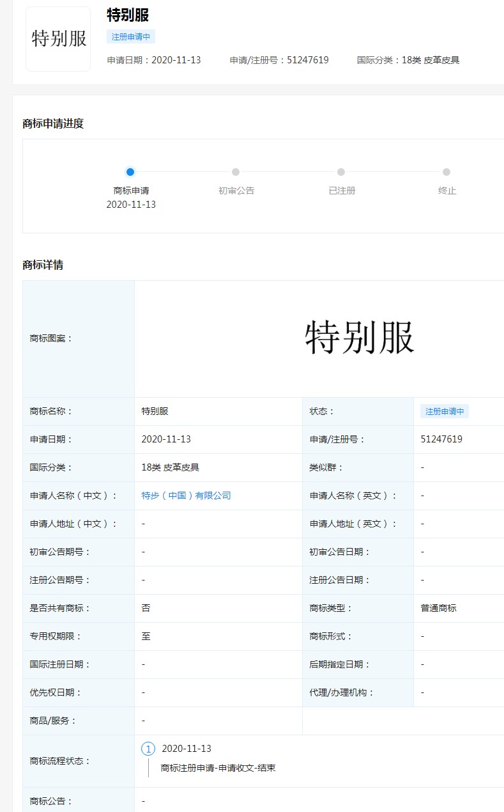
Task: Click the 商标注册申请-申请收文-结束 flow entry
Action: [x=218, y=768]
